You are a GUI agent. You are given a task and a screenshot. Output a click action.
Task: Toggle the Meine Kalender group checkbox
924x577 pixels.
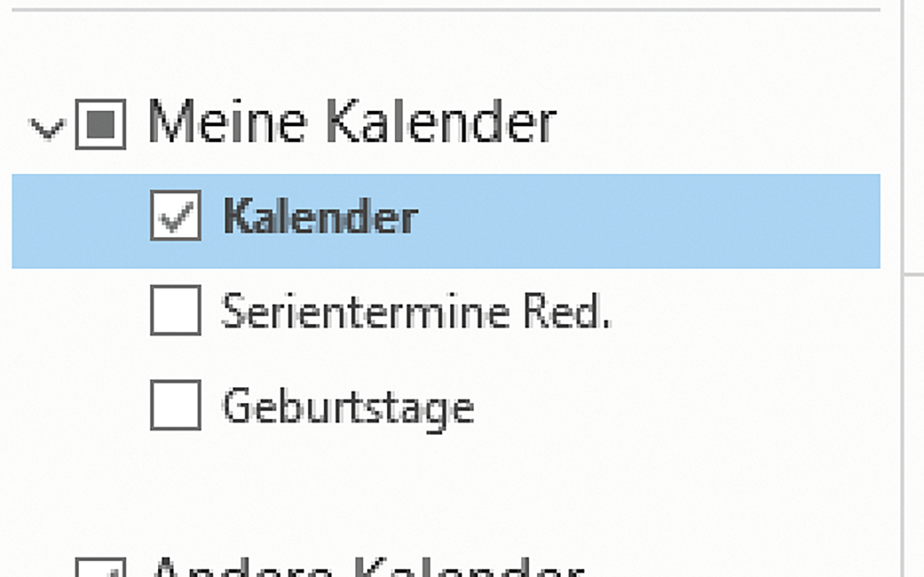pos(101,124)
